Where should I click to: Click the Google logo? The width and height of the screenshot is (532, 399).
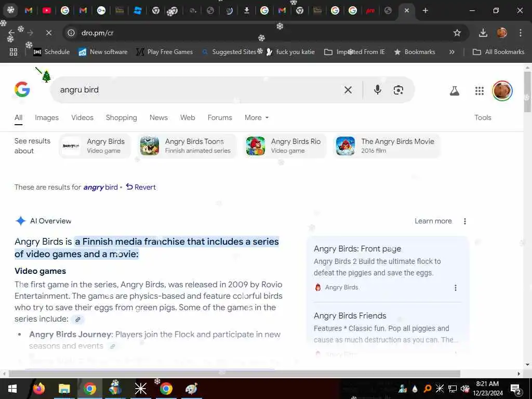[x=22, y=89]
